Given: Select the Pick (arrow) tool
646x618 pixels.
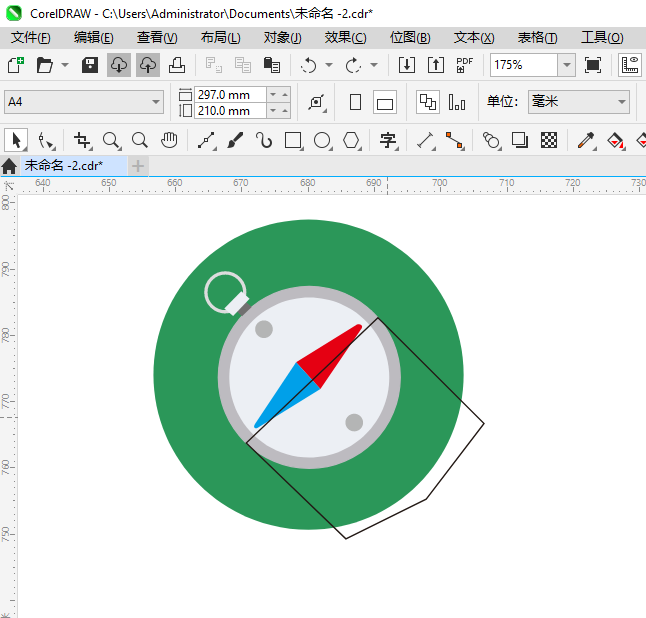Looking at the screenshot, I should click(x=15, y=140).
